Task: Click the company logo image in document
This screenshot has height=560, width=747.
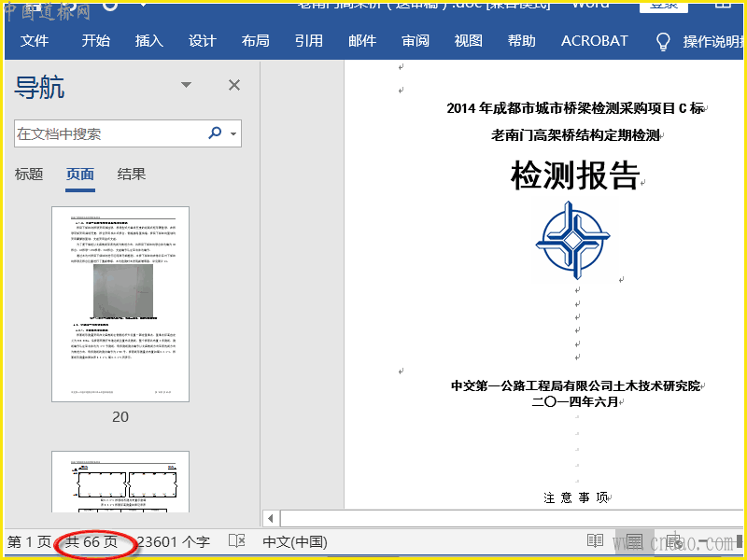Action: (x=573, y=240)
